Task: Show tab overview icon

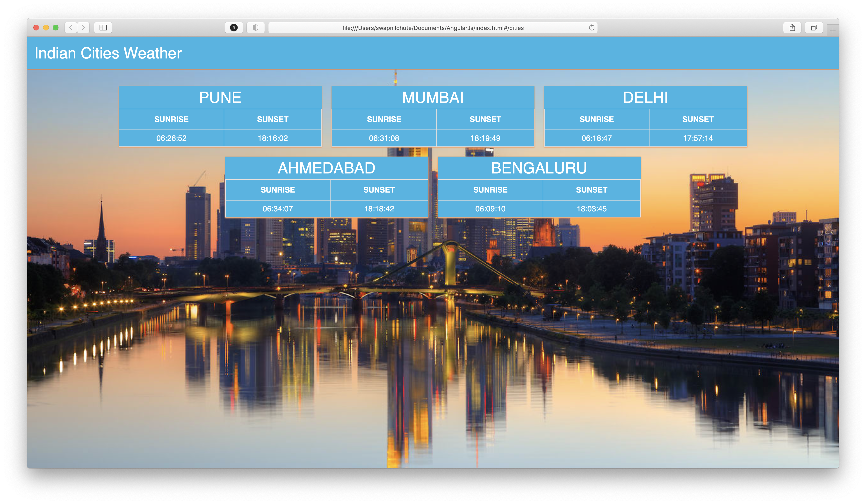Action: [814, 28]
